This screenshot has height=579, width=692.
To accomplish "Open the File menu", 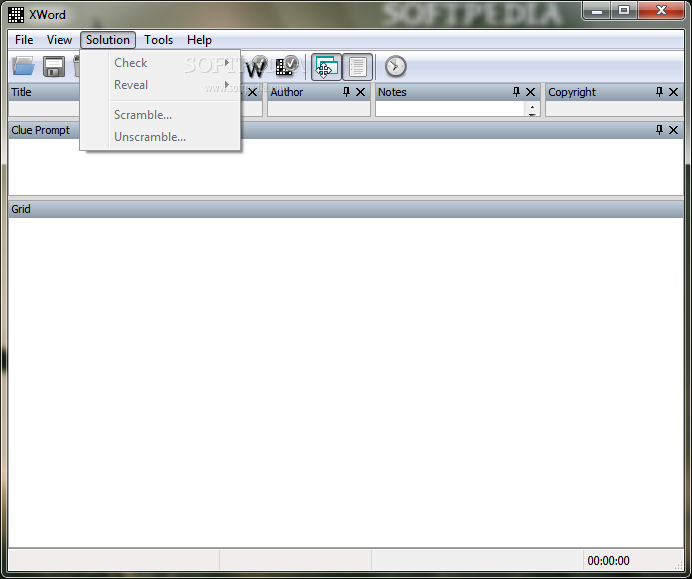I will coord(24,40).
